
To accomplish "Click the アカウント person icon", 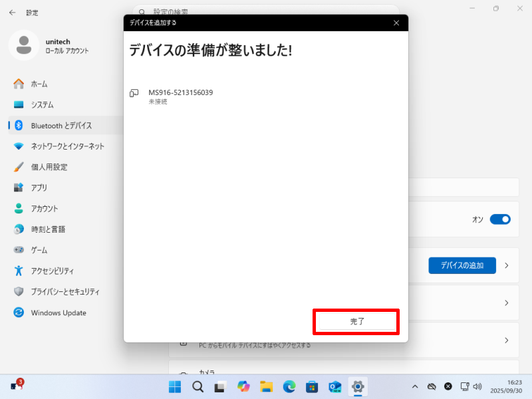I will click(19, 208).
